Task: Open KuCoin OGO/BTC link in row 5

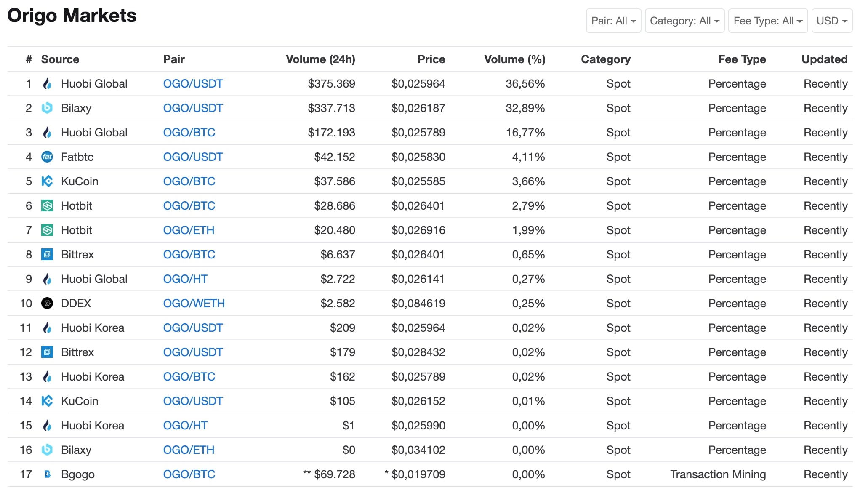Action: [189, 181]
